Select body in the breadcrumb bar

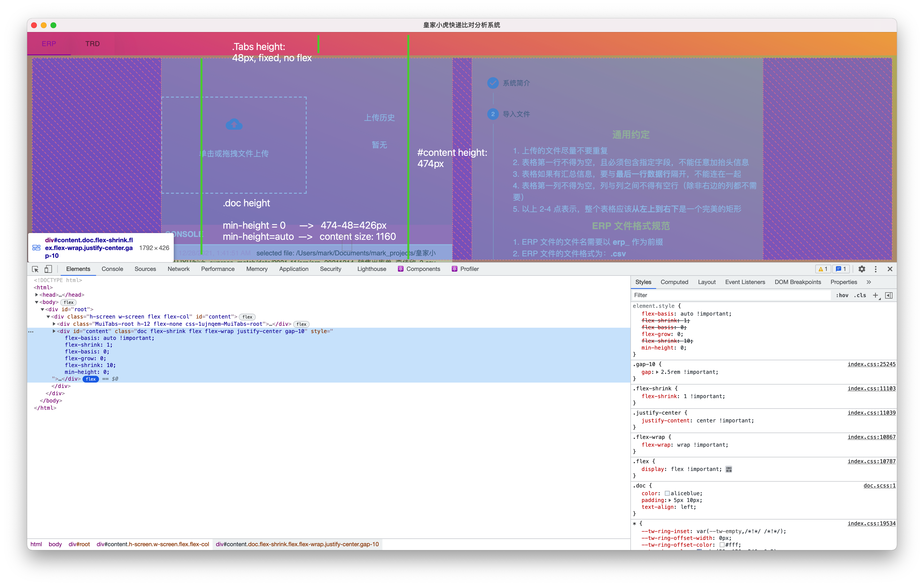click(x=55, y=544)
